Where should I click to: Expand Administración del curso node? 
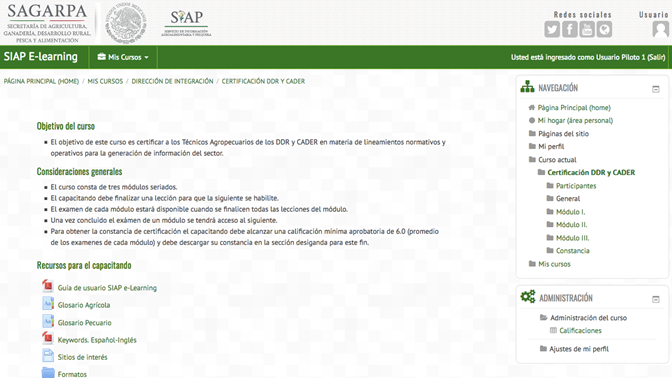pyautogui.click(x=588, y=318)
